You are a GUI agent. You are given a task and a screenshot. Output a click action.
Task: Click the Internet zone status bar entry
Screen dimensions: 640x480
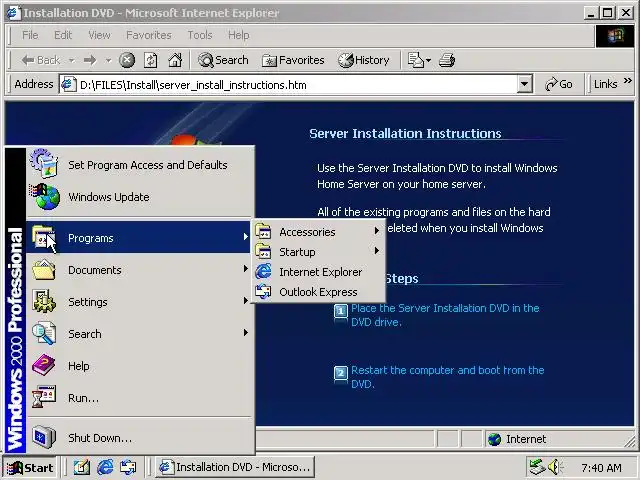(x=517, y=439)
